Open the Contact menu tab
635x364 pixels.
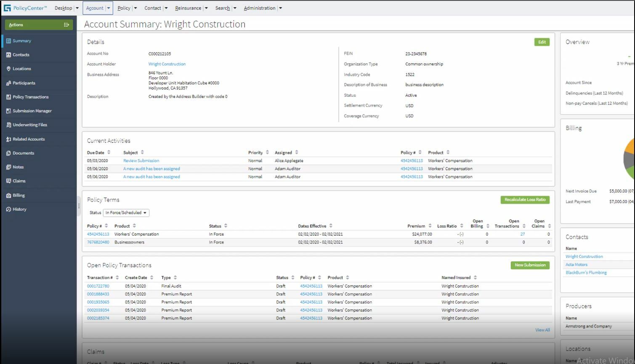click(152, 8)
